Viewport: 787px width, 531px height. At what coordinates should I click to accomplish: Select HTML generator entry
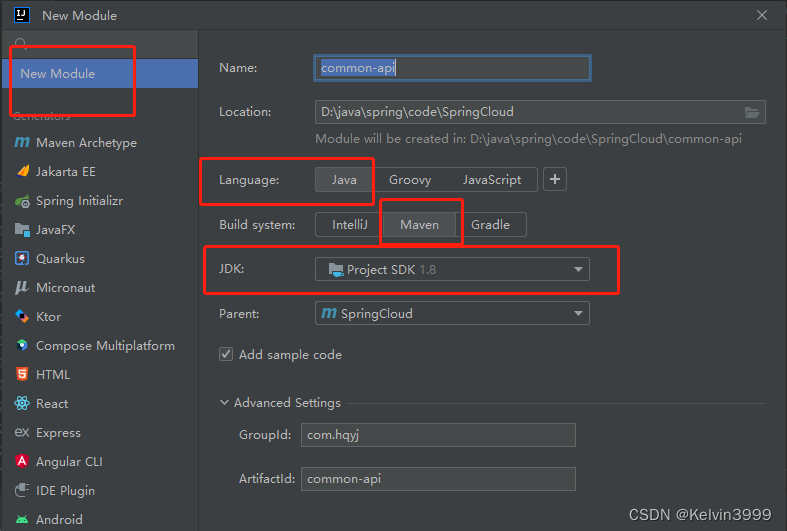(100, 374)
